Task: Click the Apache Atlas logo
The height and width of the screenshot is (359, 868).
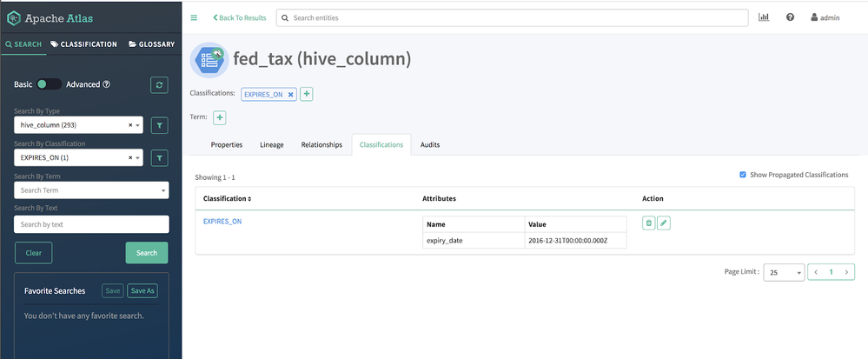Action: click(x=50, y=18)
